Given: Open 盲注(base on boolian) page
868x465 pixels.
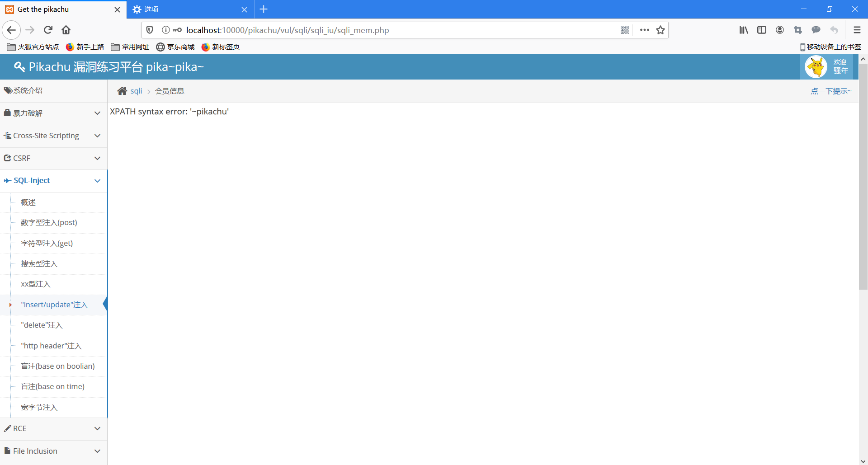Looking at the screenshot, I should [58, 366].
